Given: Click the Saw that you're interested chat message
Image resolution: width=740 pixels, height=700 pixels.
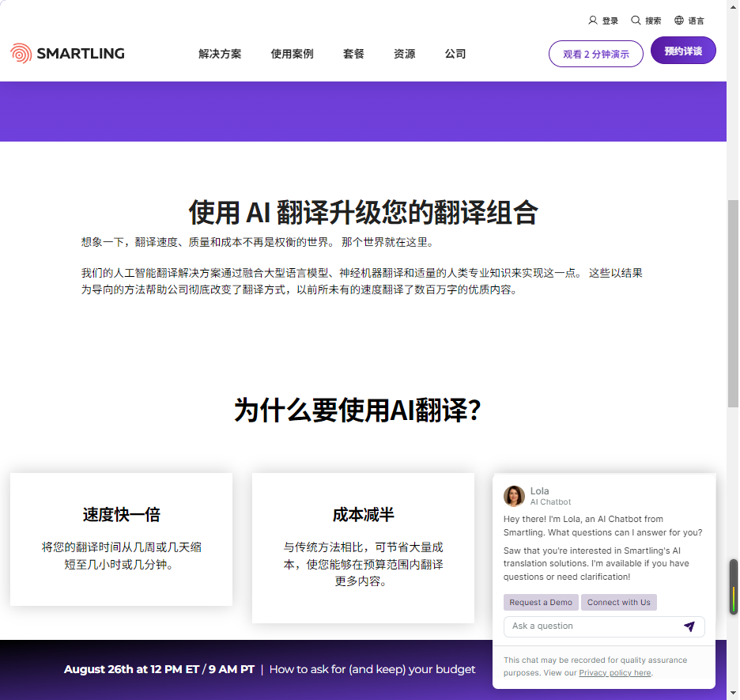Looking at the screenshot, I should 596,564.
